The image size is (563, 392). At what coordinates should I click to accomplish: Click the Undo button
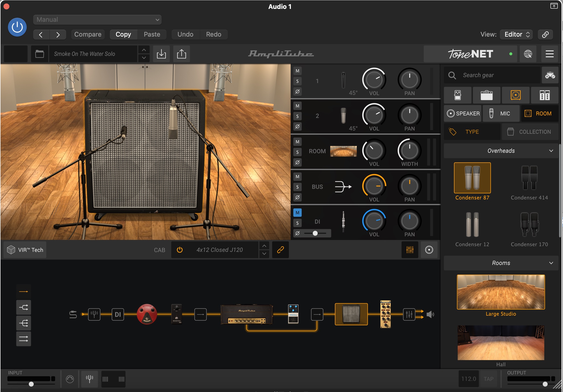(185, 34)
